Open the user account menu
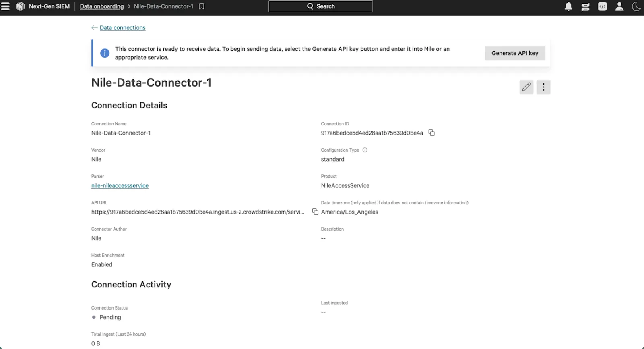The height and width of the screenshot is (349, 644). [x=619, y=6]
